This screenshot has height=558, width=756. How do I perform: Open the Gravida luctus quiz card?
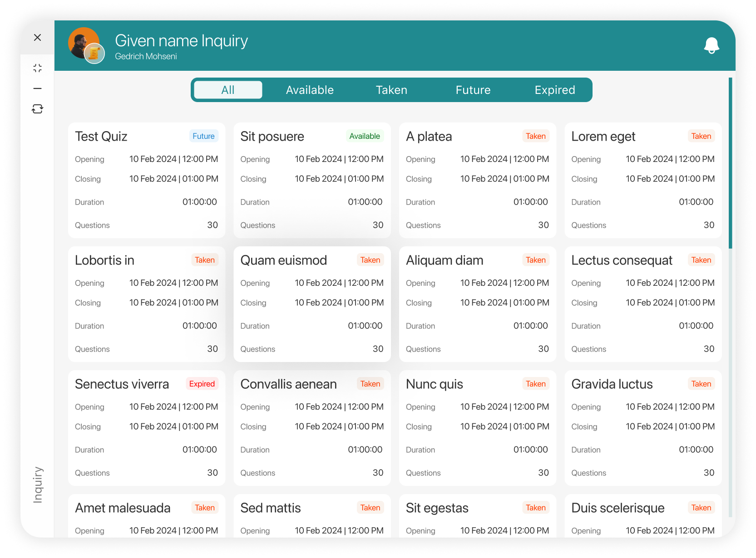click(x=643, y=428)
